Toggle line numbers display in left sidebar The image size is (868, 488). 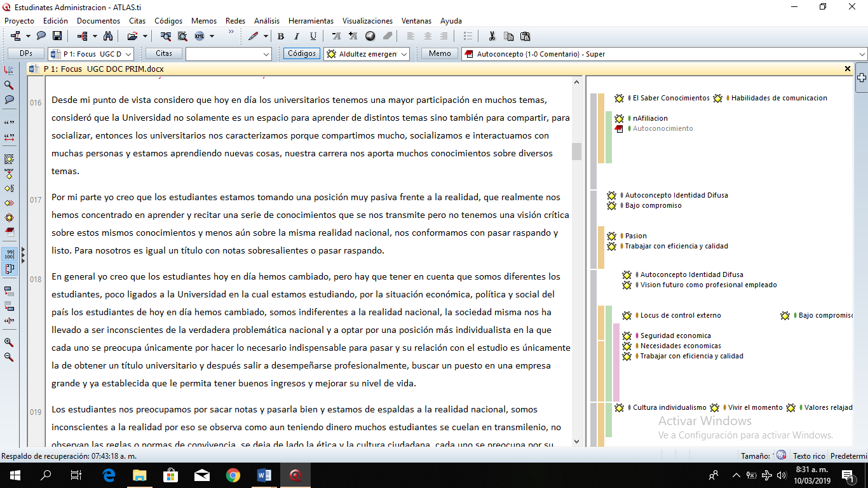coord(9,254)
